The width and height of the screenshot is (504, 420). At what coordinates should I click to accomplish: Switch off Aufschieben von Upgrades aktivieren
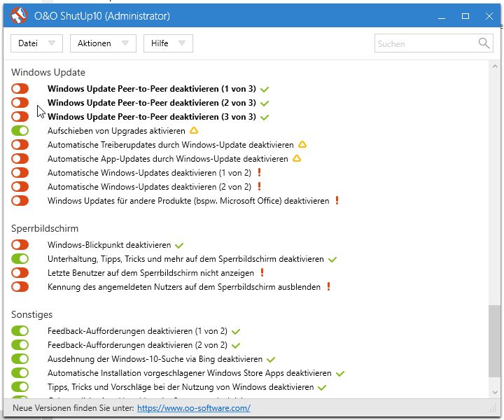(x=20, y=130)
